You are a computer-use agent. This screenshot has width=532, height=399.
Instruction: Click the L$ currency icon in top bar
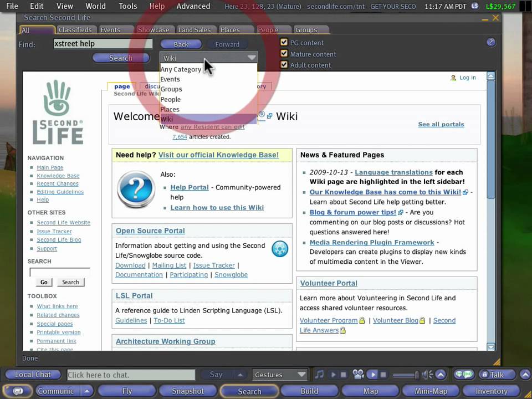click(475, 6)
